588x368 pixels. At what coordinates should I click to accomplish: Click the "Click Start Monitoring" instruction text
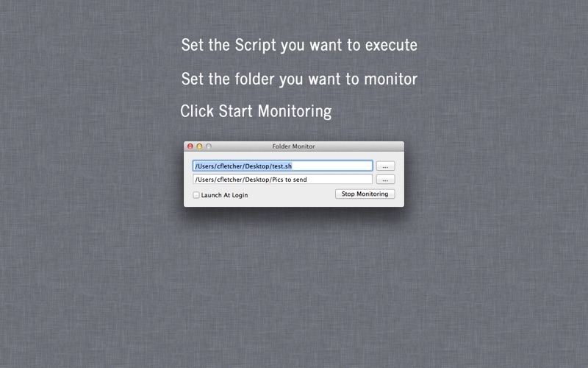click(256, 111)
